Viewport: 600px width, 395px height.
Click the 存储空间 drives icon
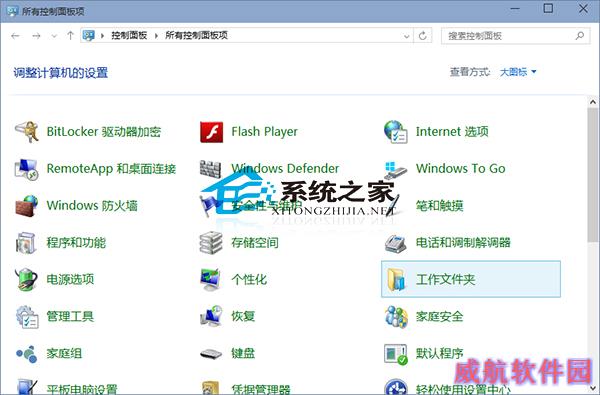211,243
